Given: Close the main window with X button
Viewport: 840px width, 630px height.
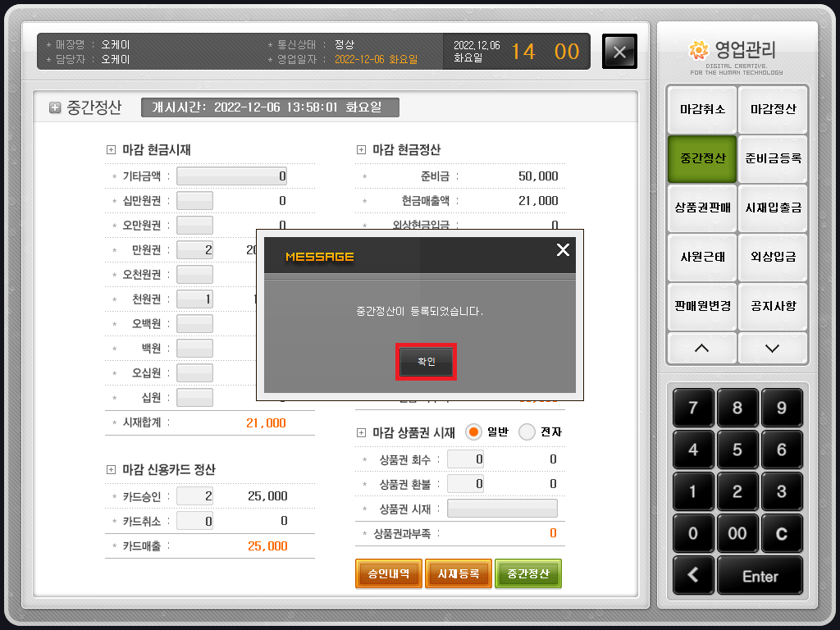Looking at the screenshot, I should pyautogui.click(x=619, y=52).
